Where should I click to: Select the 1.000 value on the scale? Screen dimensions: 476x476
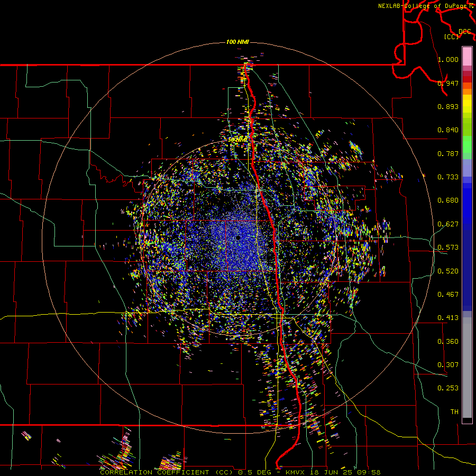pyautogui.click(x=448, y=59)
